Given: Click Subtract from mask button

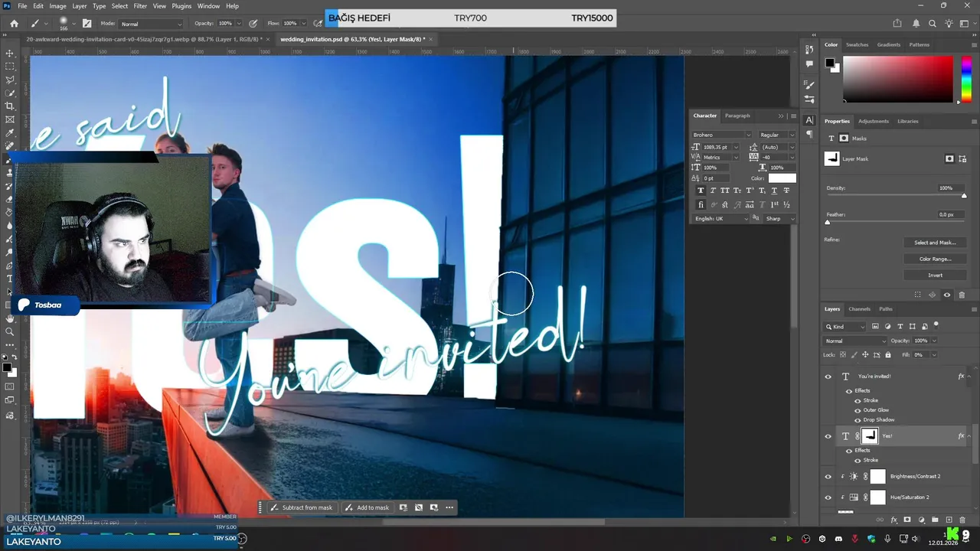Looking at the screenshot, I should 301,507.
